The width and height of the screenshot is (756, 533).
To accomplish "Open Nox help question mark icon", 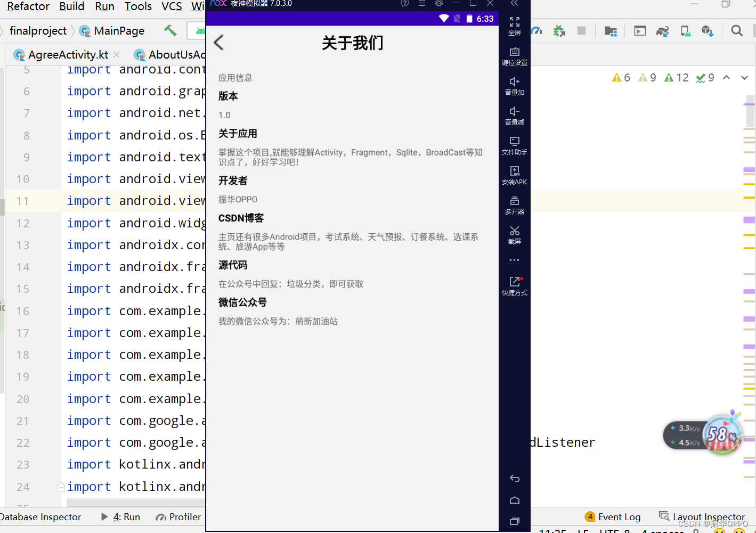I will pyautogui.click(x=405, y=3).
